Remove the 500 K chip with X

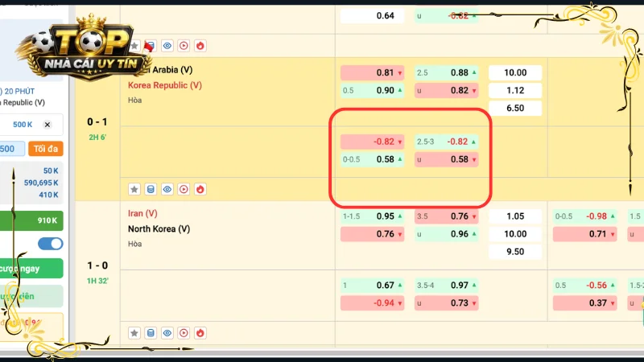coord(47,125)
